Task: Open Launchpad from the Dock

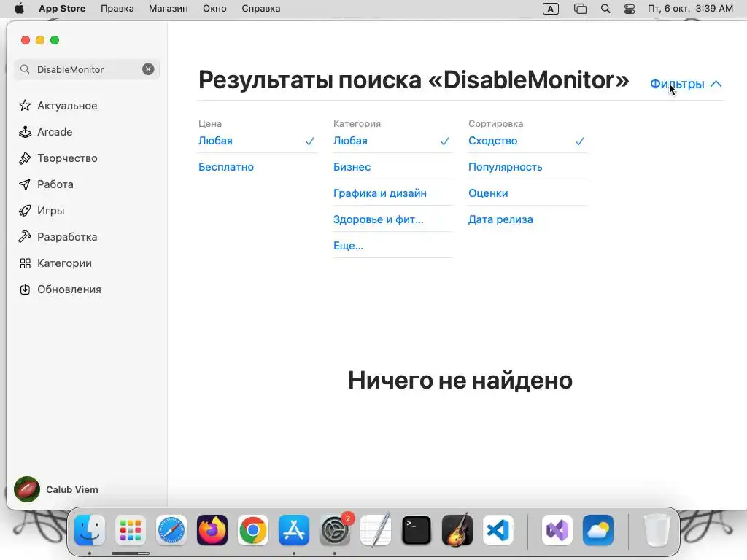Action: point(131,530)
